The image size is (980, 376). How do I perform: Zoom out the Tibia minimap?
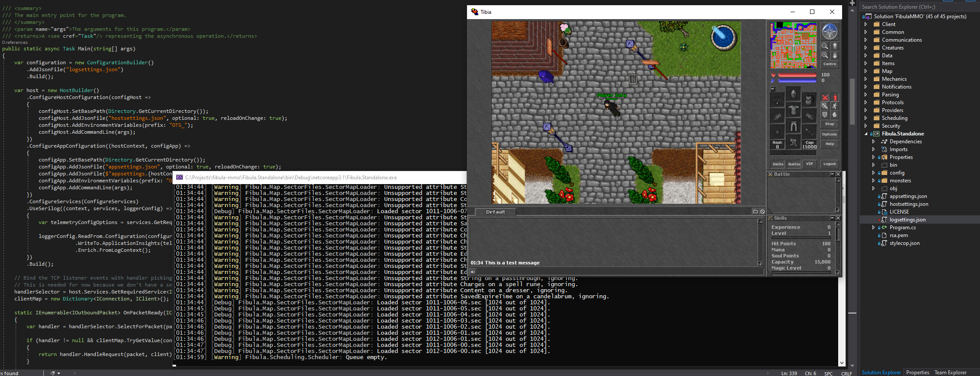[825, 46]
